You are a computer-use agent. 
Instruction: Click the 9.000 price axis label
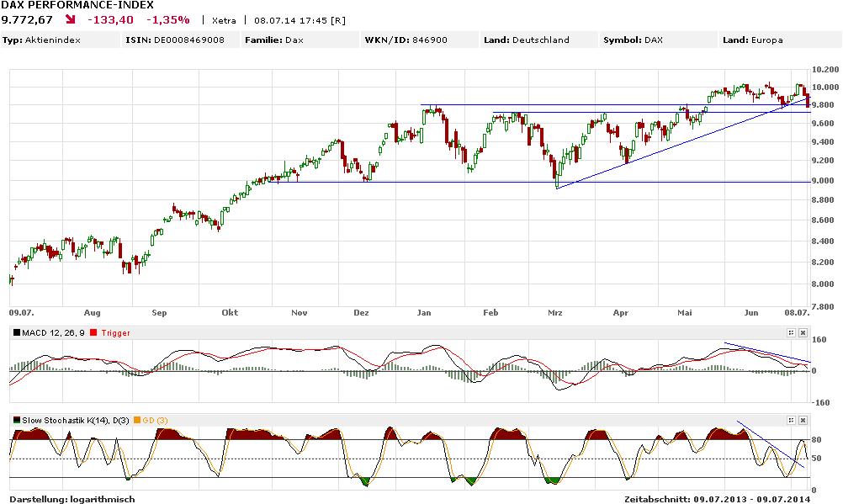(x=823, y=181)
